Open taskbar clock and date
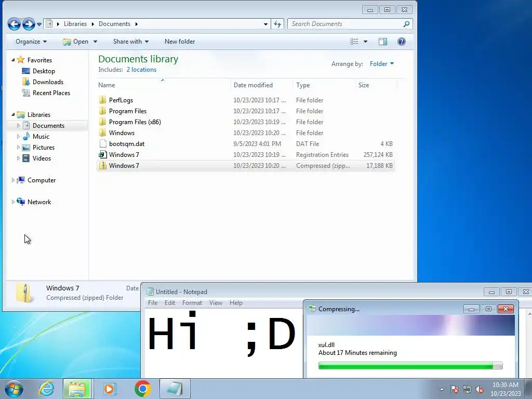Viewport: 532px width, 399px height. point(506,389)
